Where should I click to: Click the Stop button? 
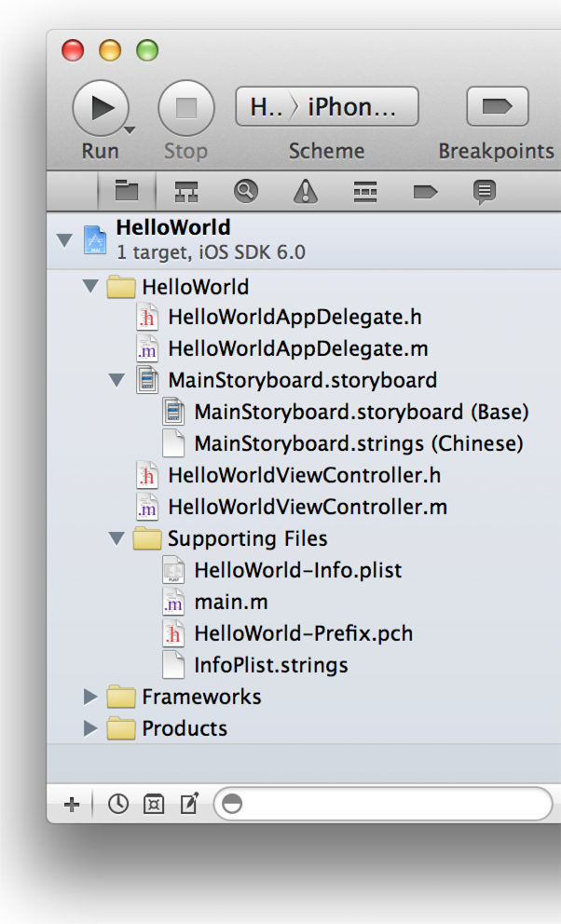tap(185, 108)
